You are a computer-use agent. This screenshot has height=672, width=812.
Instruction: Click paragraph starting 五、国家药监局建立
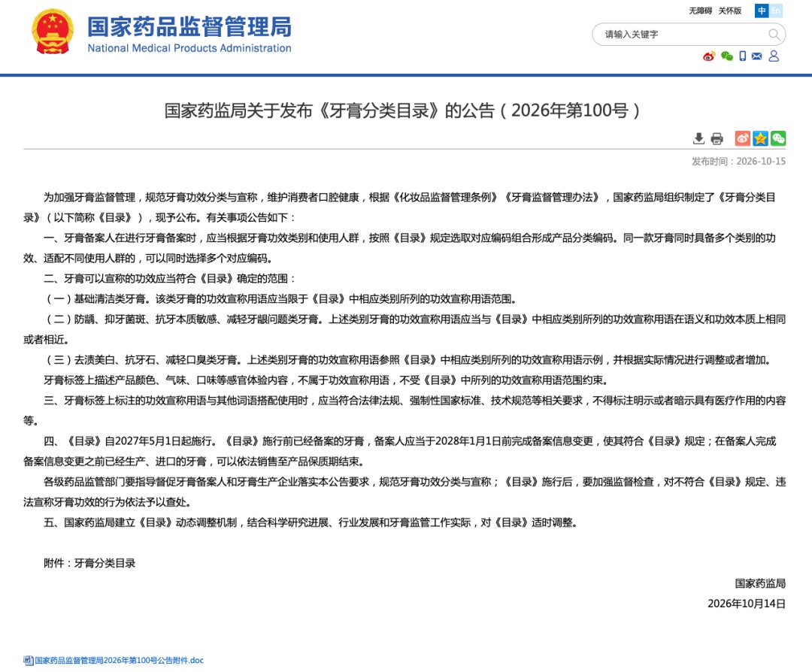click(311, 522)
